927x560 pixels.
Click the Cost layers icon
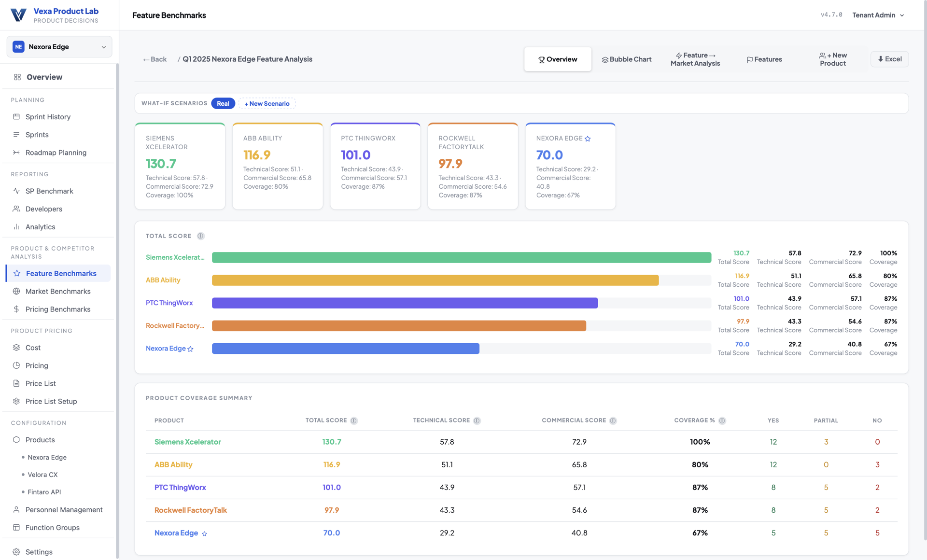point(16,348)
